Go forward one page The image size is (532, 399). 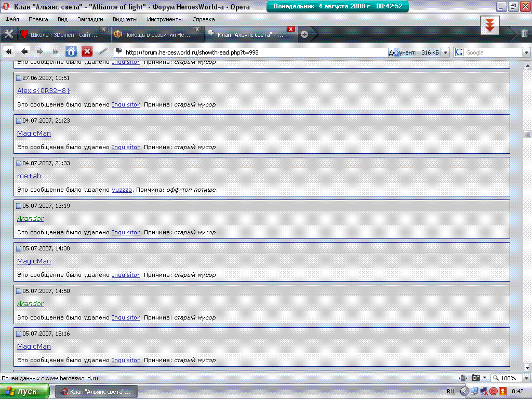39,52
